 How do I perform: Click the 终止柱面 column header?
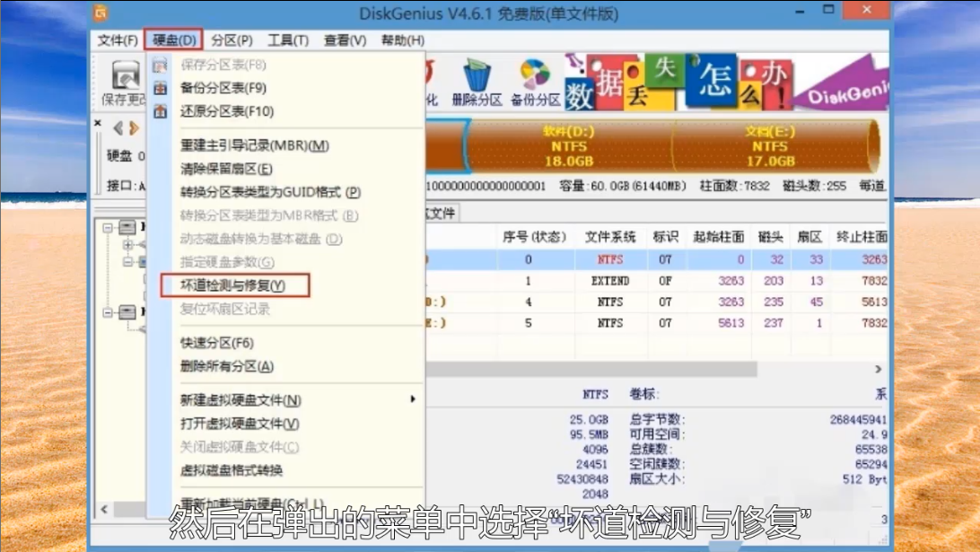[862, 237]
